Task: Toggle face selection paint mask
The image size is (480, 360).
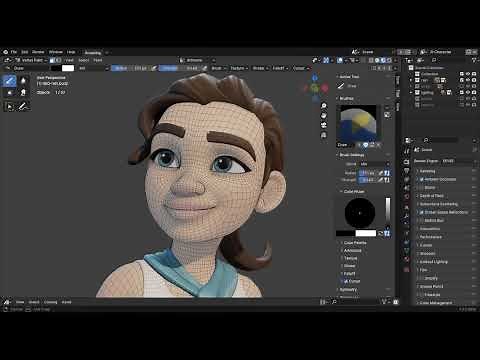Action: click(52, 60)
